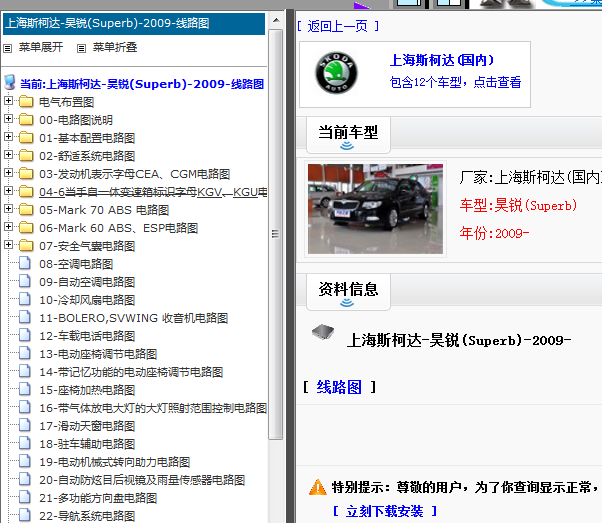Viewport: 602px width, 523px height.
Task: Expand the 01-基本配置电路图 folder node
Action: point(8,137)
